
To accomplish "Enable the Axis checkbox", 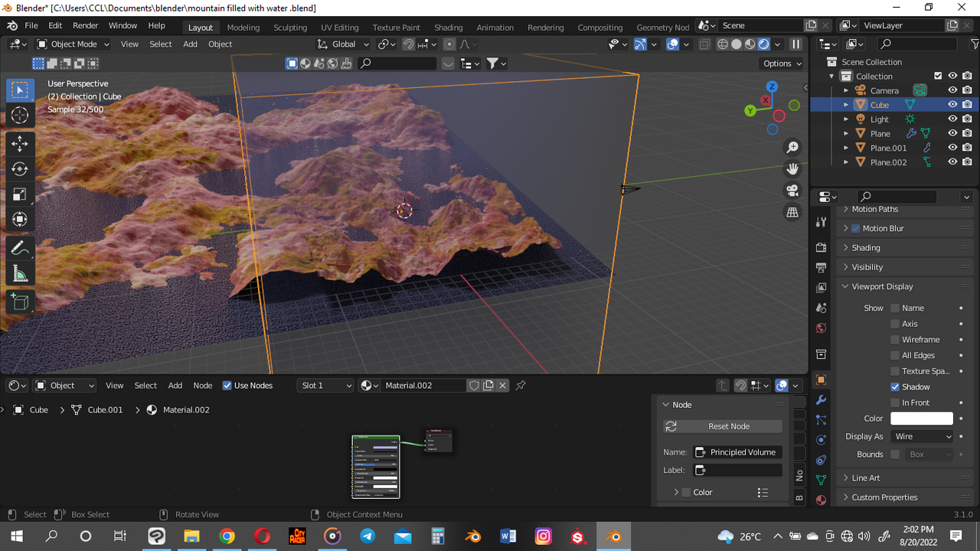I will (894, 324).
